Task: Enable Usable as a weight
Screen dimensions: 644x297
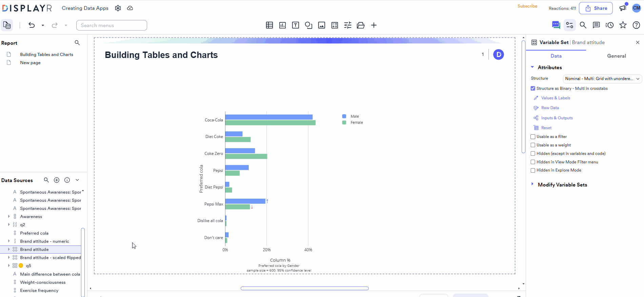Action: 533,145
